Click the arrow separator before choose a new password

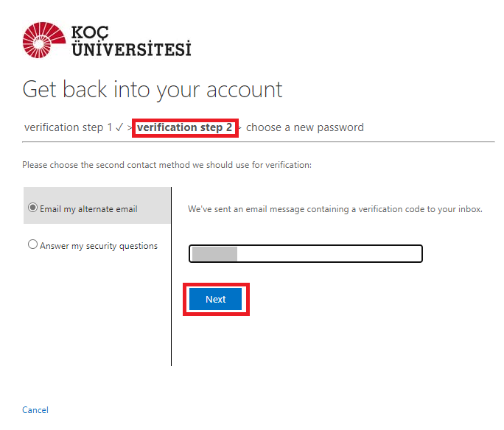pos(239,128)
